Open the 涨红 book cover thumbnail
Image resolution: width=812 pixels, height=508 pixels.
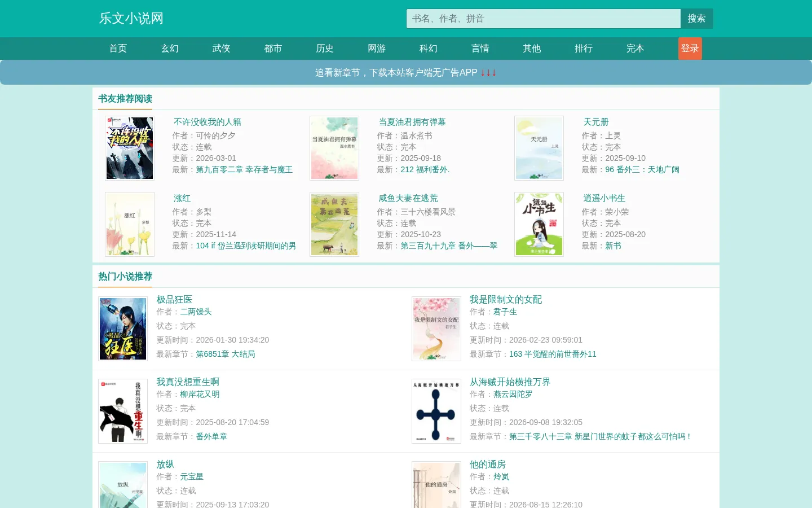point(130,225)
